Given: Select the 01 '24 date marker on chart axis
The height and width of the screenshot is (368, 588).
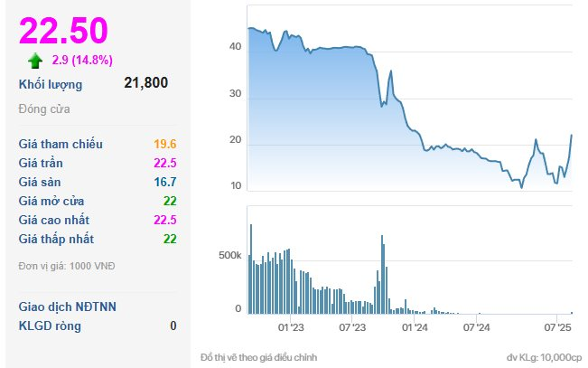Looking at the screenshot, I should click(414, 328).
